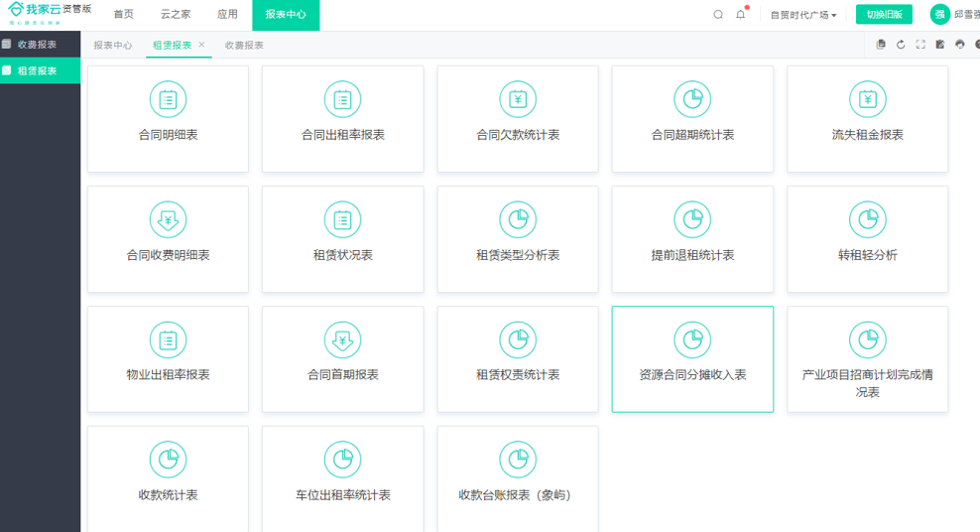Select 收费报表 in the left sidebar
This screenshot has height=532, width=980.
[40, 45]
